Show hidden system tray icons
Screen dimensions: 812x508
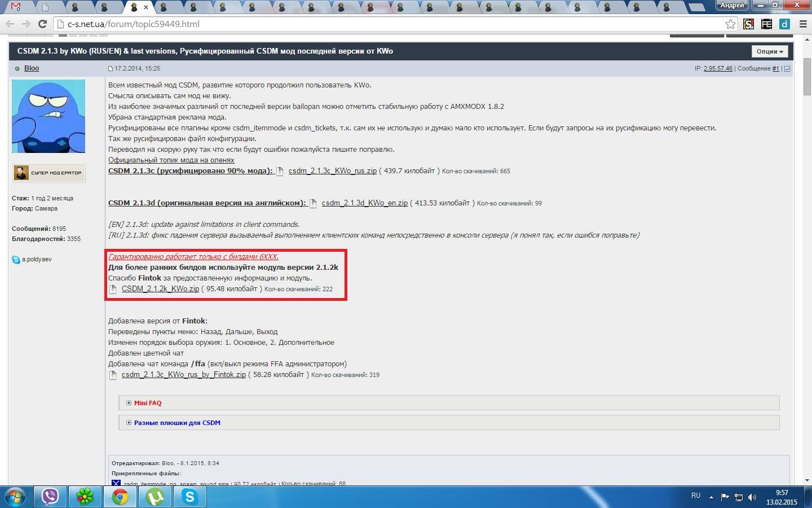coord(711,497)
